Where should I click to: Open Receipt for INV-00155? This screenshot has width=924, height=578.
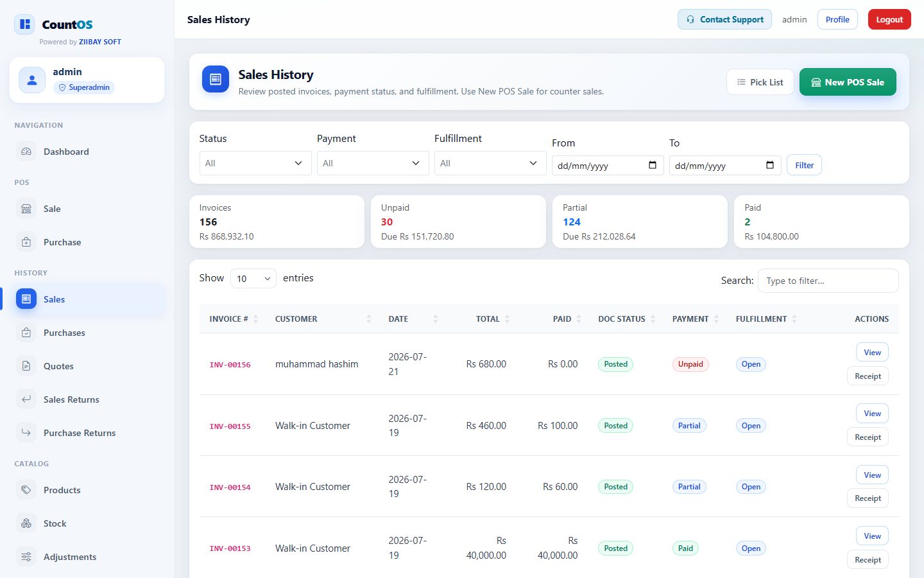pyautogui.click(x=868, y=437)
